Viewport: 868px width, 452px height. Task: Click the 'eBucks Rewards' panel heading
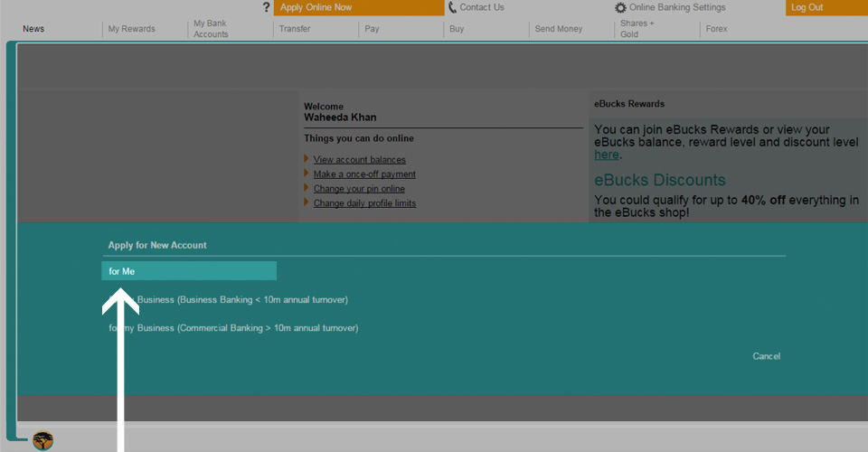coord(629,104)
